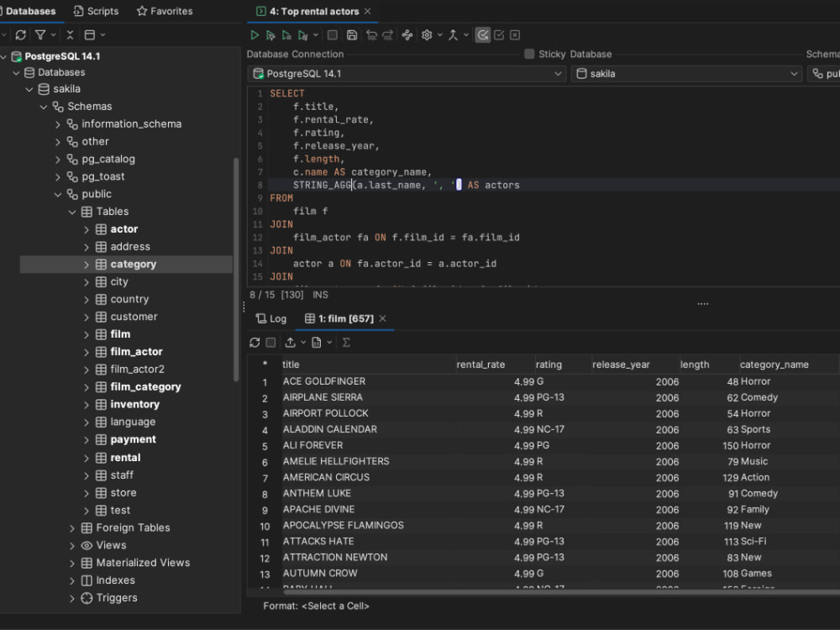The width and height of the screenshot is (840, 630).
Task: Select the film_actor table in the tree
Action: (136, 352)
